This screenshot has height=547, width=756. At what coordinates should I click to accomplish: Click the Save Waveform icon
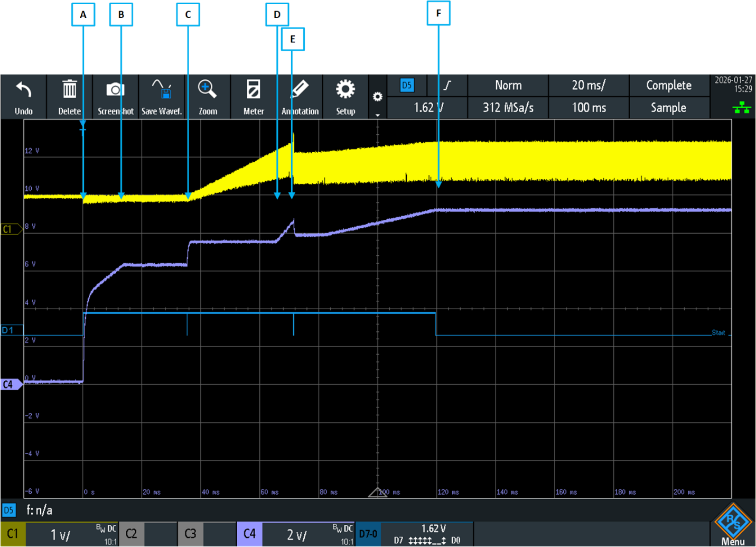(x=161, y=90)
